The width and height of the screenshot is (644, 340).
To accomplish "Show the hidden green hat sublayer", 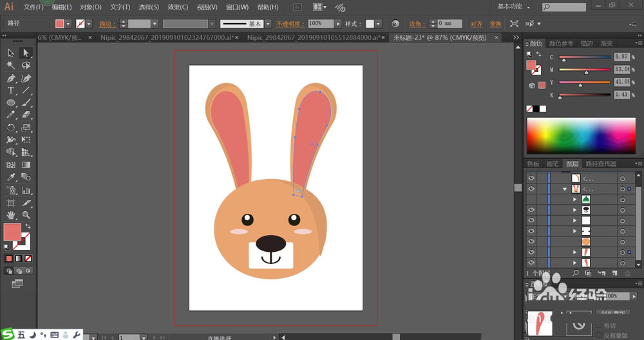I will 531,200.
